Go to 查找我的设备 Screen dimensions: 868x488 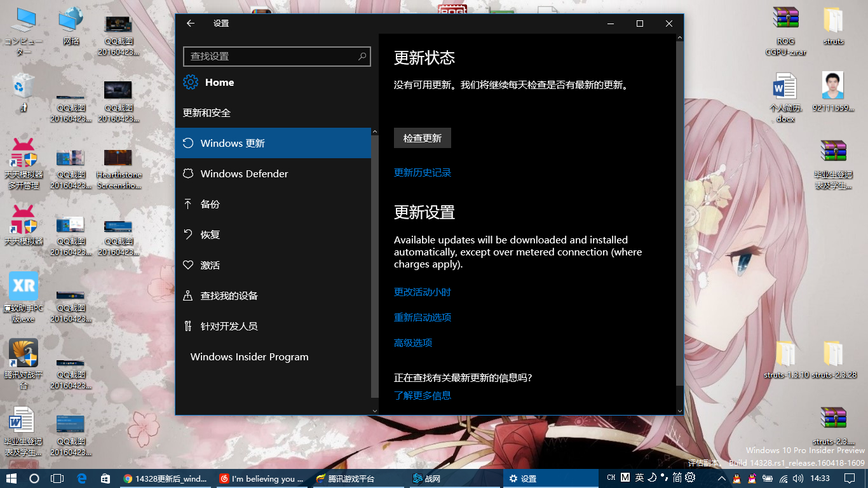[x=273, y=295]
